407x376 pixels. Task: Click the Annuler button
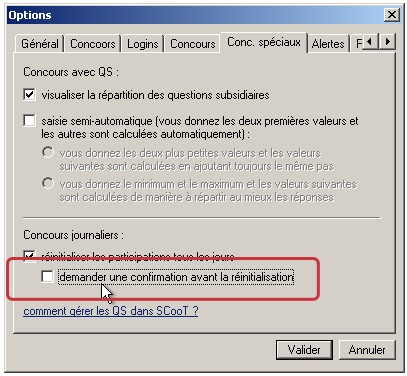(367, 350)
